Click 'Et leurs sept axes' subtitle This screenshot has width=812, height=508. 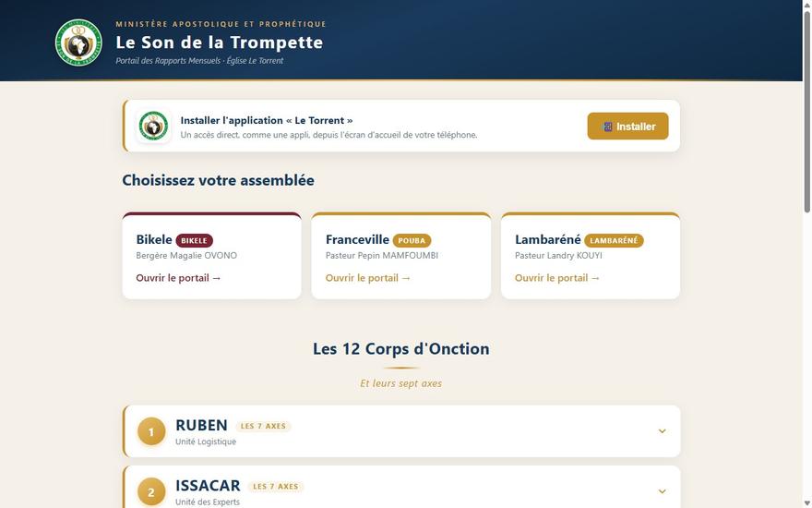pyautogui.click(x=400, y=383)
